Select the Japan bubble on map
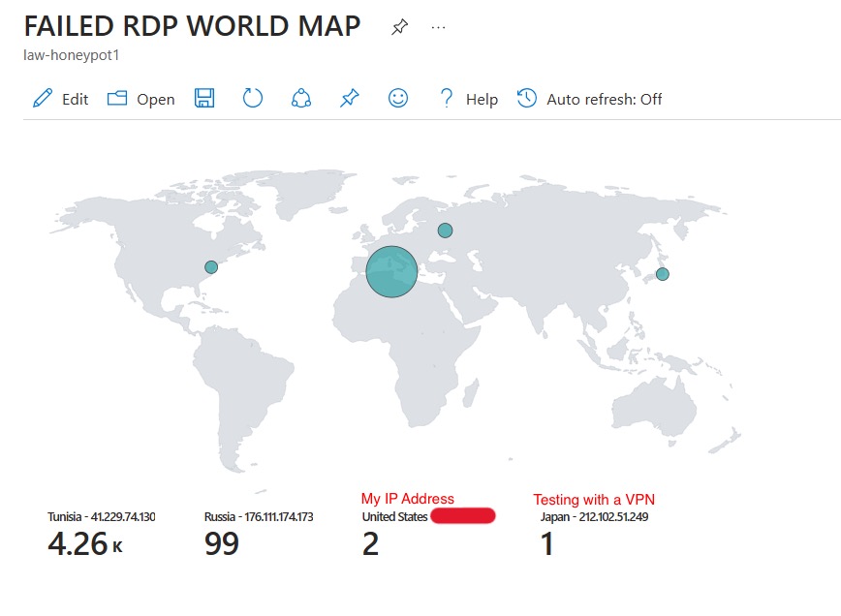The height and width of the screenshot is (616, 841). click(662, 274)
